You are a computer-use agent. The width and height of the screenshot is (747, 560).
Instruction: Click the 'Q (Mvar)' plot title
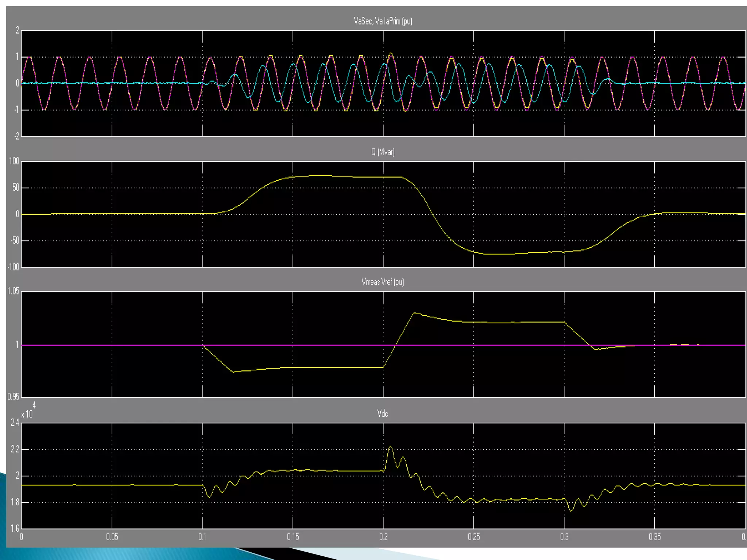(x=383, y=152)
